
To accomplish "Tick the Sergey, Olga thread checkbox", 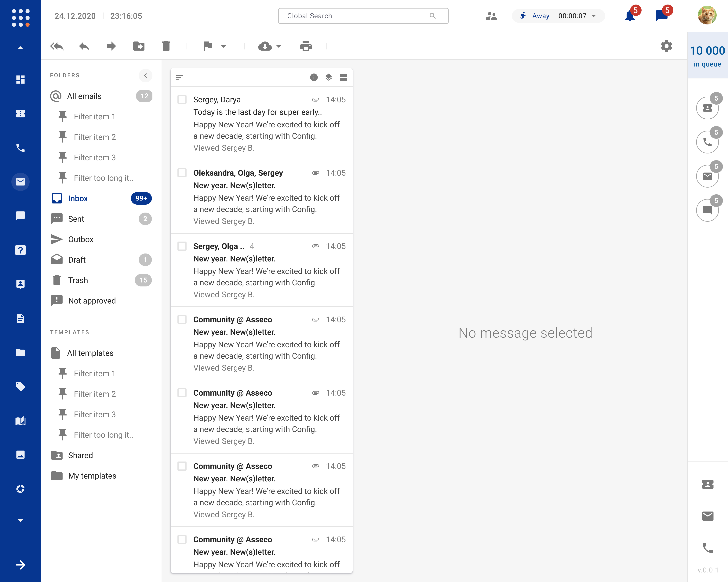I will tap(182, 246).
